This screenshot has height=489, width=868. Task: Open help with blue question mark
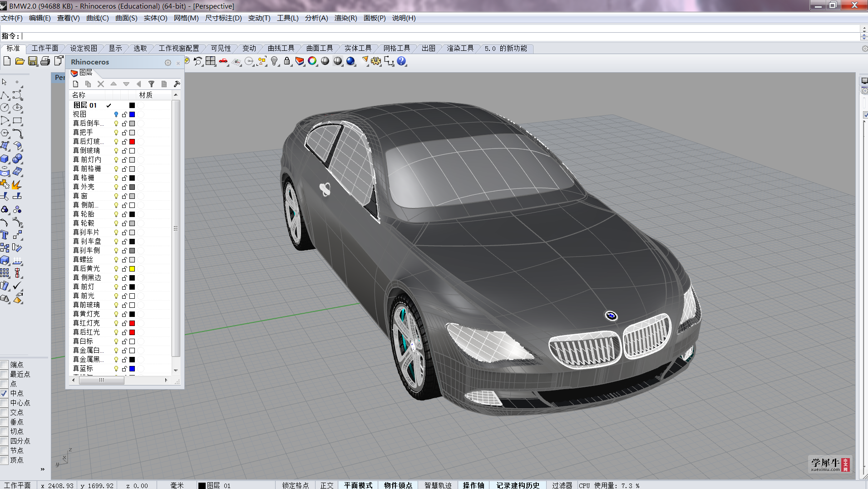pyautogui.click(x=401, y=61)
